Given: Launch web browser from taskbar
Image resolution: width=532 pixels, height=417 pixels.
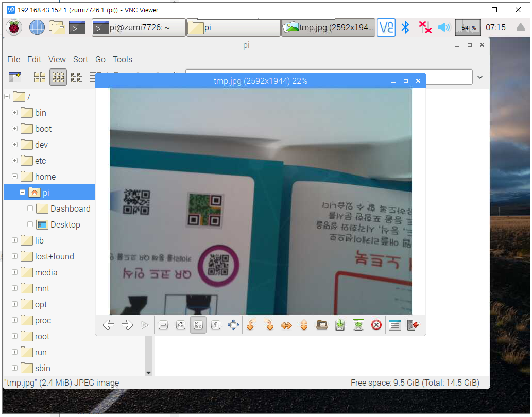Looking at the screenshot, I should click(x=37, y=27).
